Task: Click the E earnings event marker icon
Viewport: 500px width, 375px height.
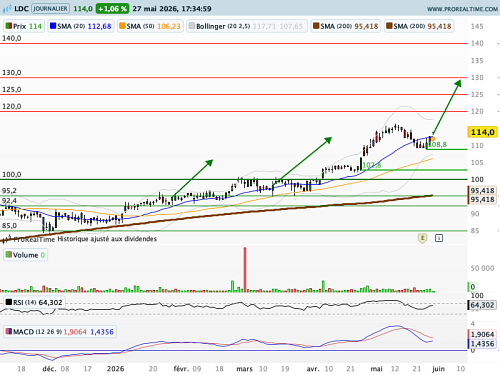Action: pyautogui.click(x=422, y=238)
